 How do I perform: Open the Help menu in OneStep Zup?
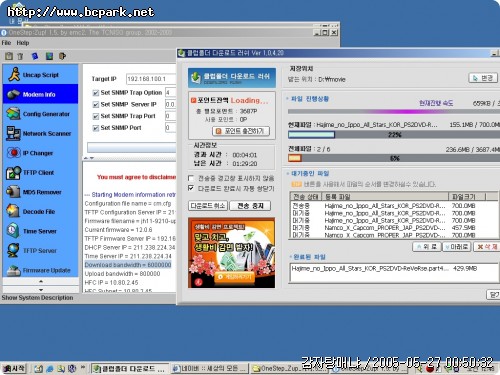click(23, 43)
